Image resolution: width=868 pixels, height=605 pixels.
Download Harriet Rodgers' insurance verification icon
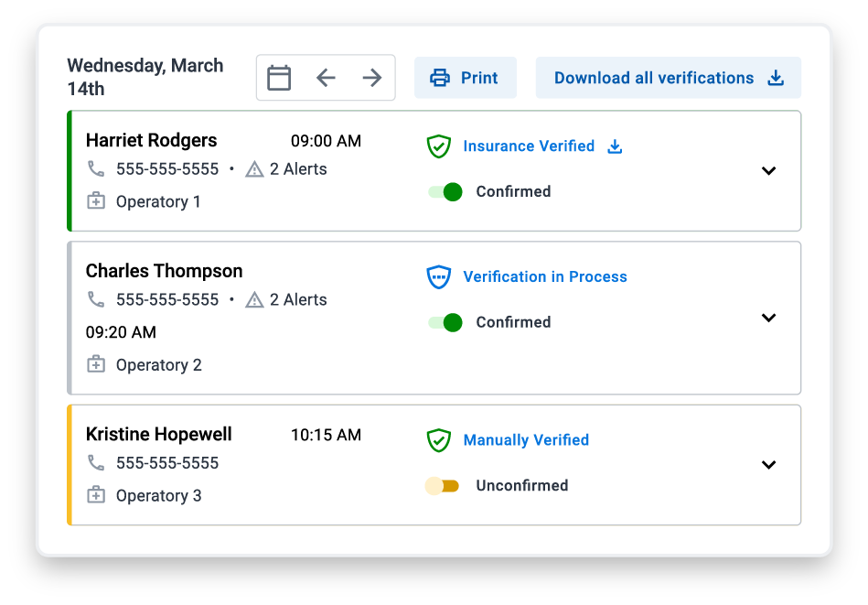(x=615, y=146)
